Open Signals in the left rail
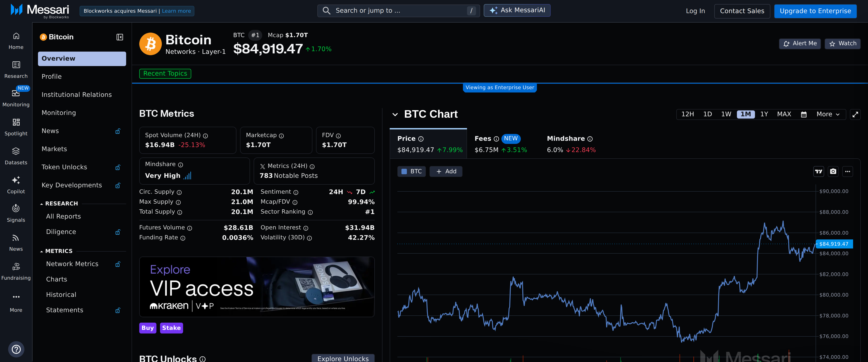 pyautogui.click(x=16, y=214)
